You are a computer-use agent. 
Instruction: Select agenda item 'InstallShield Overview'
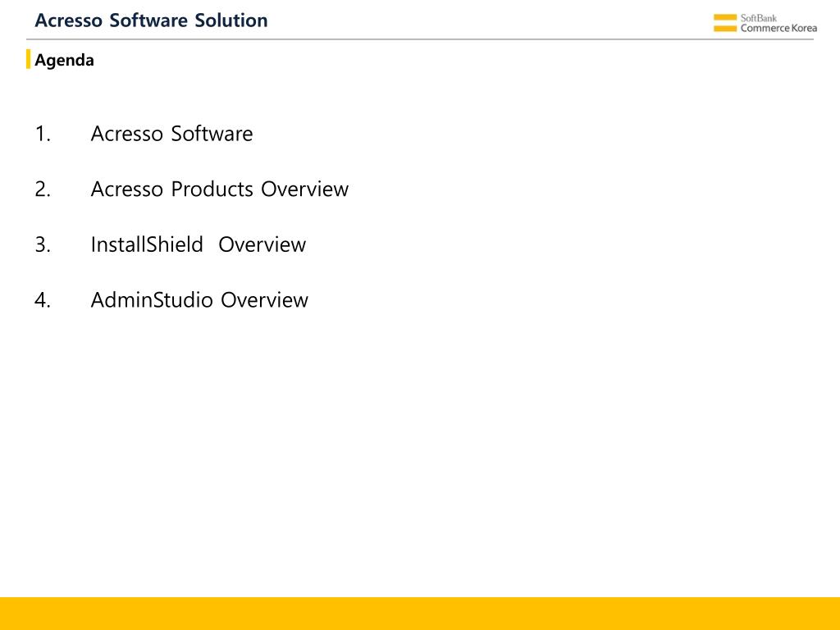tap(199, 244)
